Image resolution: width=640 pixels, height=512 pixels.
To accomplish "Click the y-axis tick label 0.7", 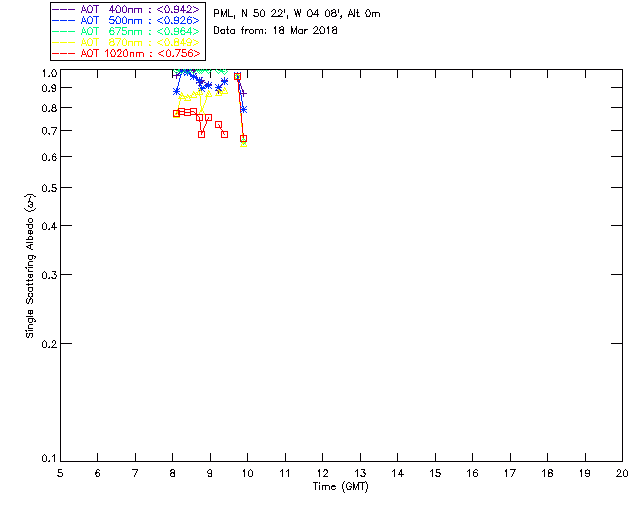I will [x=49, y=131].
